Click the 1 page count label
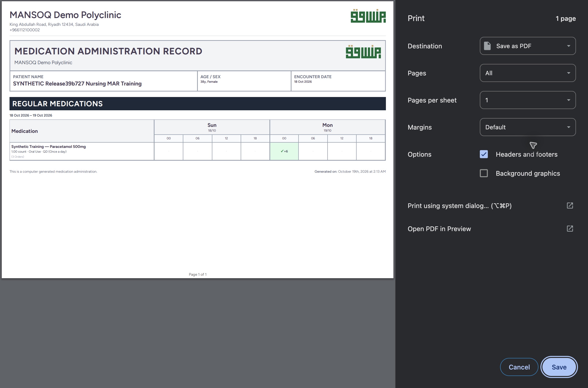 [565, 19]
